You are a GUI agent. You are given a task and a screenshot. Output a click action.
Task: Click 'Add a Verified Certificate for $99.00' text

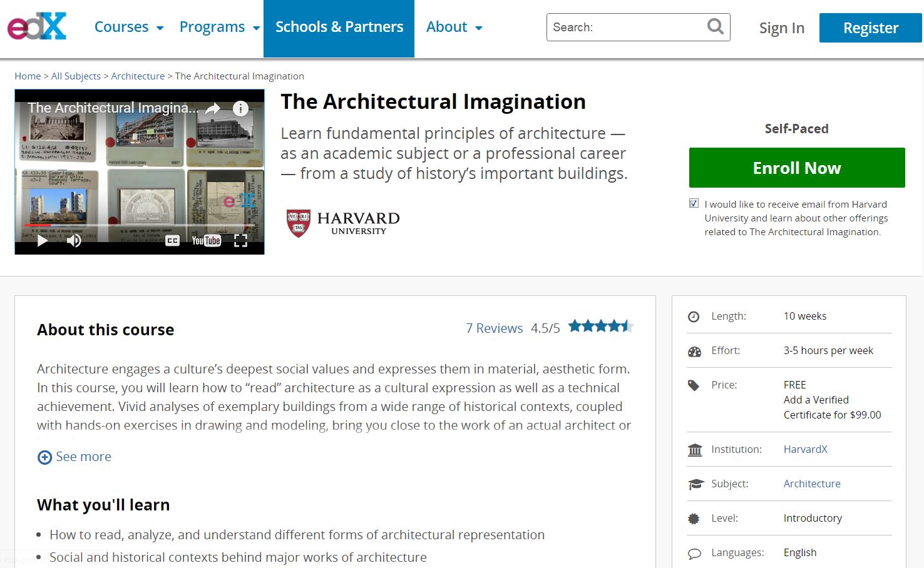click(x=832, y=407)
